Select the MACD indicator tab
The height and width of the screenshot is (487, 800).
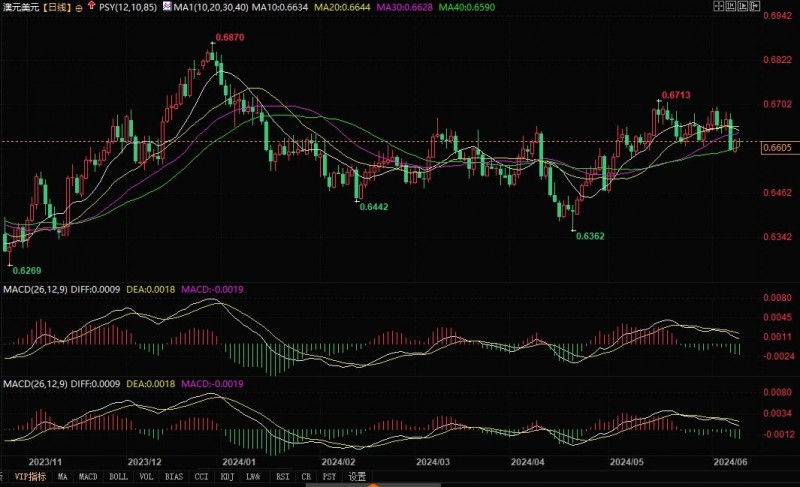[88, 477]
